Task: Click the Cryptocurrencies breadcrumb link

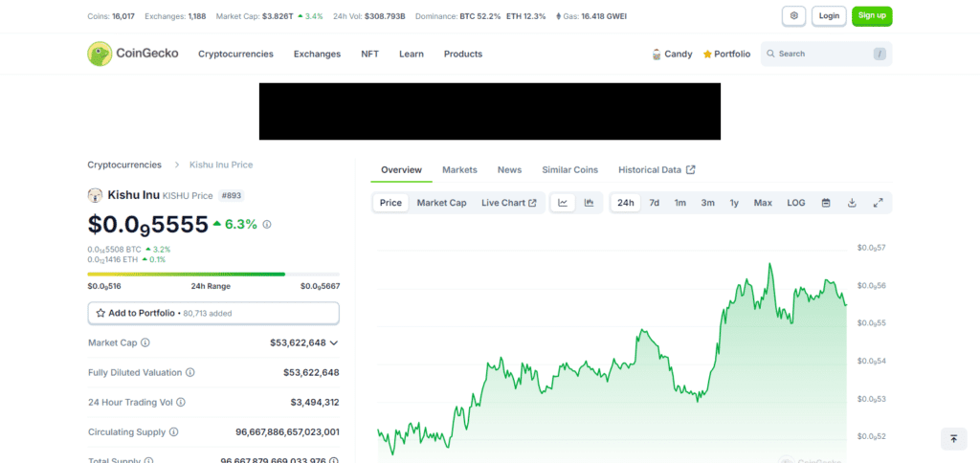Action: (x=124, y=165)
